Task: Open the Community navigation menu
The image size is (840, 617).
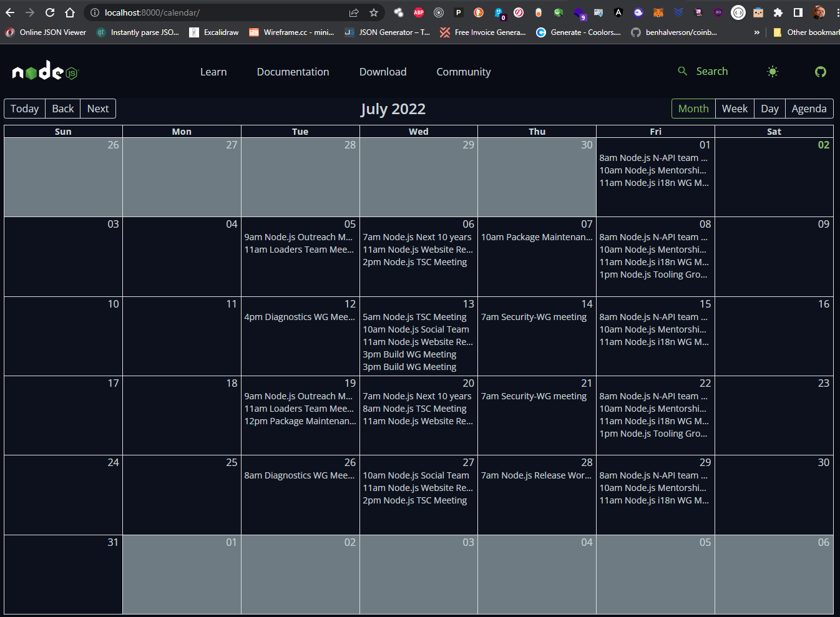Action: tap(463, 72)
